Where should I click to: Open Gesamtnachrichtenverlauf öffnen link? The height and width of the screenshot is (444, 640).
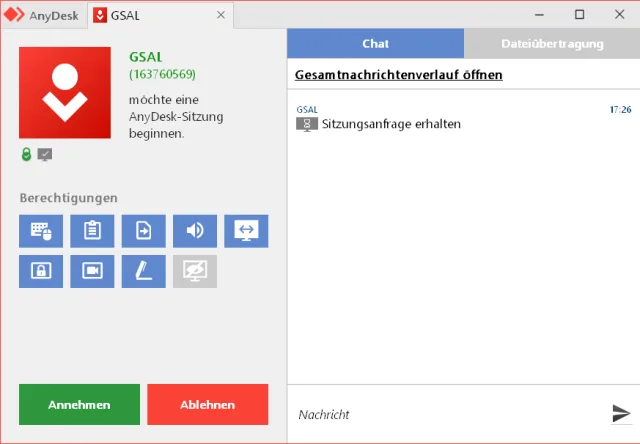398,75
